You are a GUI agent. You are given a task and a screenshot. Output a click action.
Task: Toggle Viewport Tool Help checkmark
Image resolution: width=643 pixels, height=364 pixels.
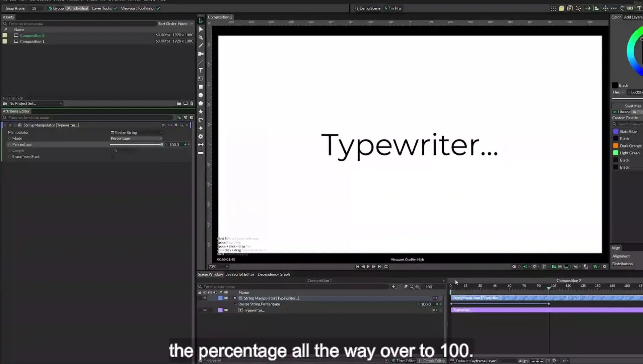click(x=158, y=8)
